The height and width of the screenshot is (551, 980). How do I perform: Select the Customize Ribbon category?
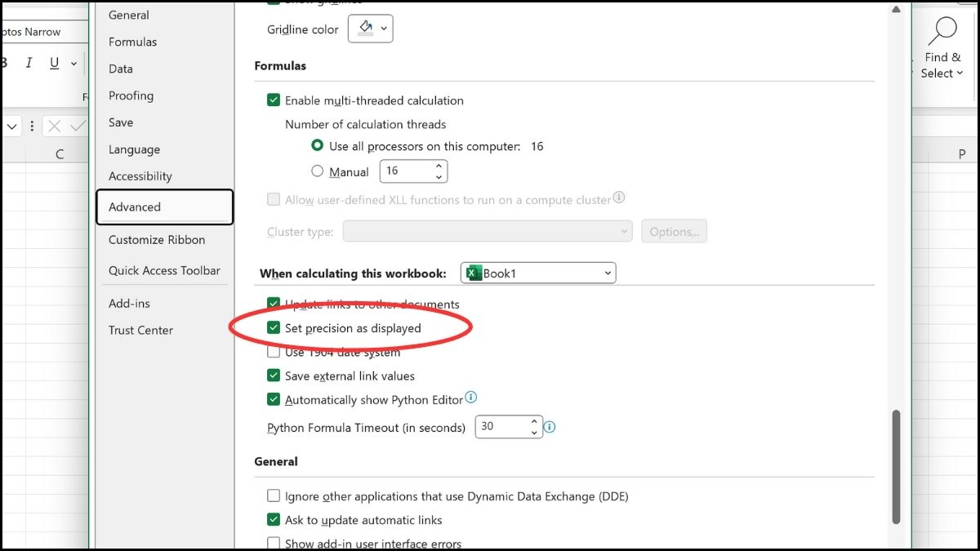click(x=157, y=240)
